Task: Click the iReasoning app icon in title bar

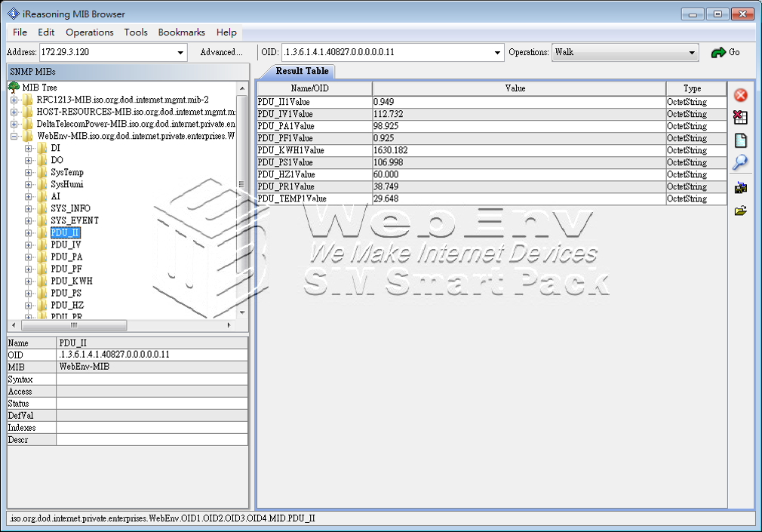Action: [14, 14]
